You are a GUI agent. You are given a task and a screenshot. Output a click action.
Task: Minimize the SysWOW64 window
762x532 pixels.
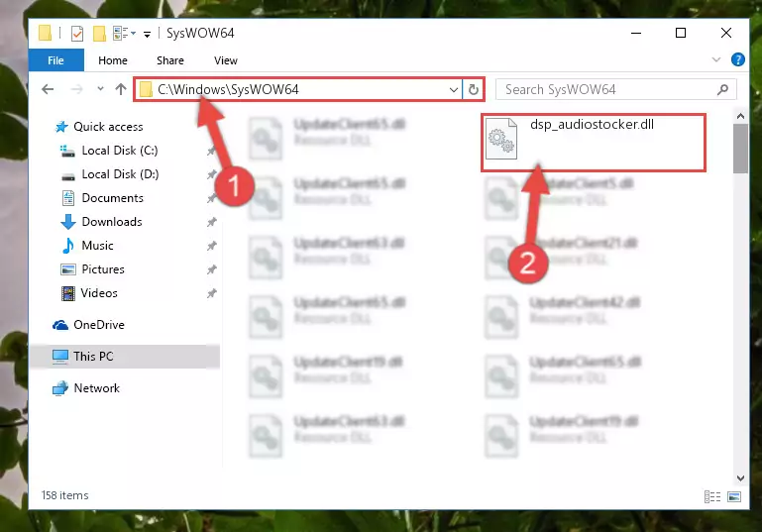636,33
